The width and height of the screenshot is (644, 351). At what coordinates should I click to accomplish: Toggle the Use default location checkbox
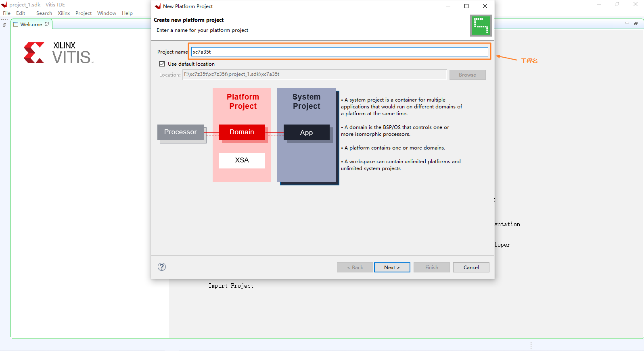(162, 64)
